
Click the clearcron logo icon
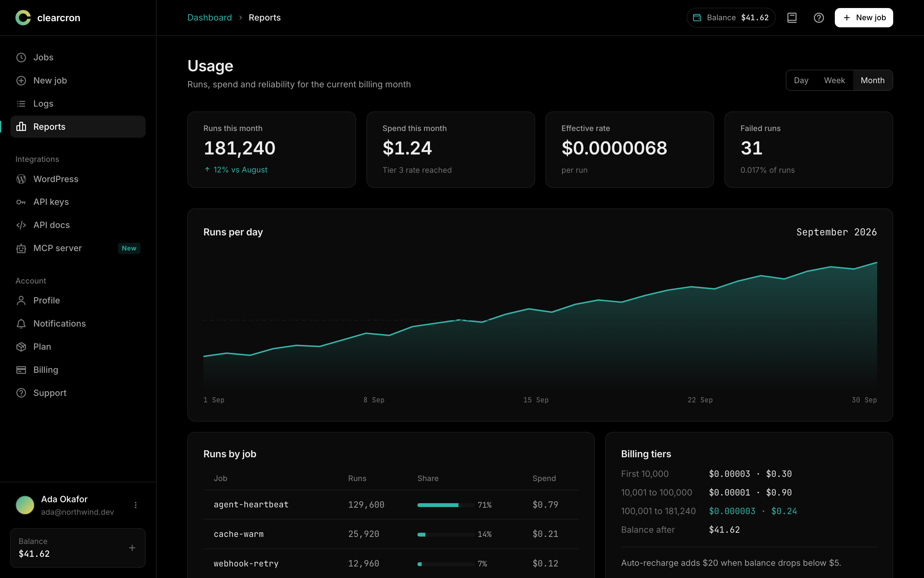23,18
